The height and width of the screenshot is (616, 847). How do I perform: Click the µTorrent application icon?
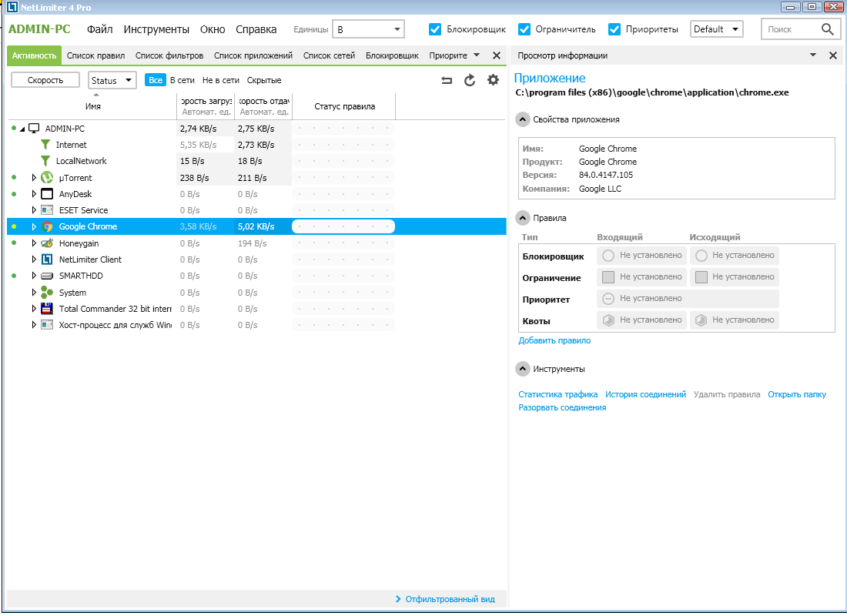click(47, 178)
